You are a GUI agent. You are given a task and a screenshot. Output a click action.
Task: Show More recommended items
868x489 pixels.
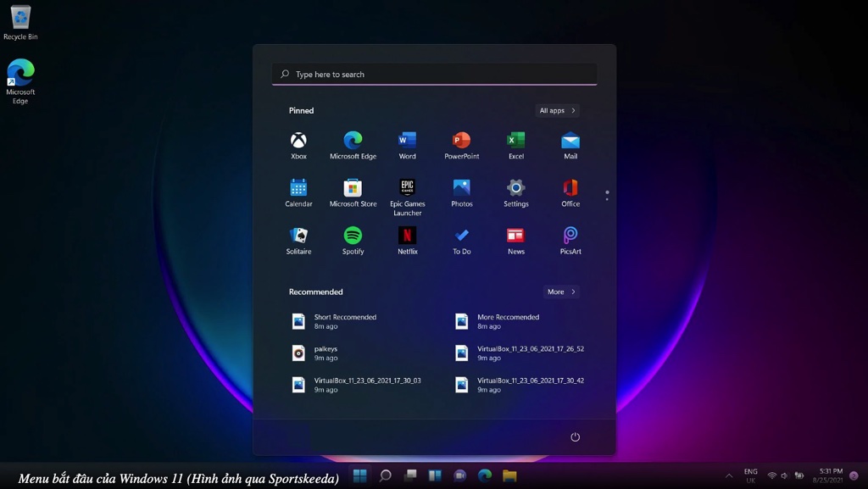[560, 291]
